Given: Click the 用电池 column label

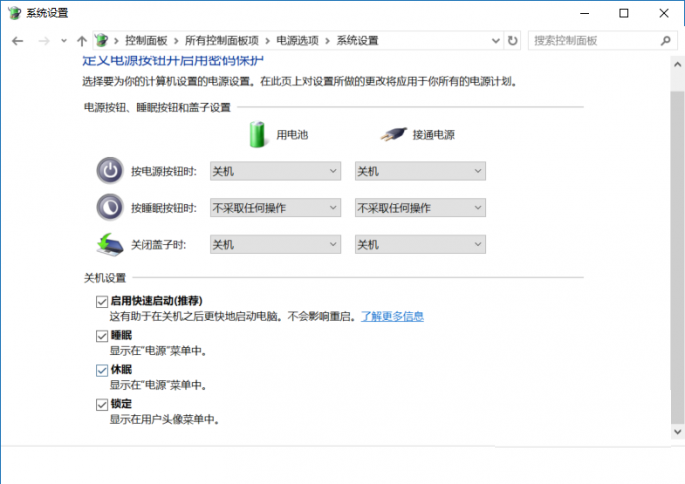Looking at the screenshot, I should [x=292, y=135].
